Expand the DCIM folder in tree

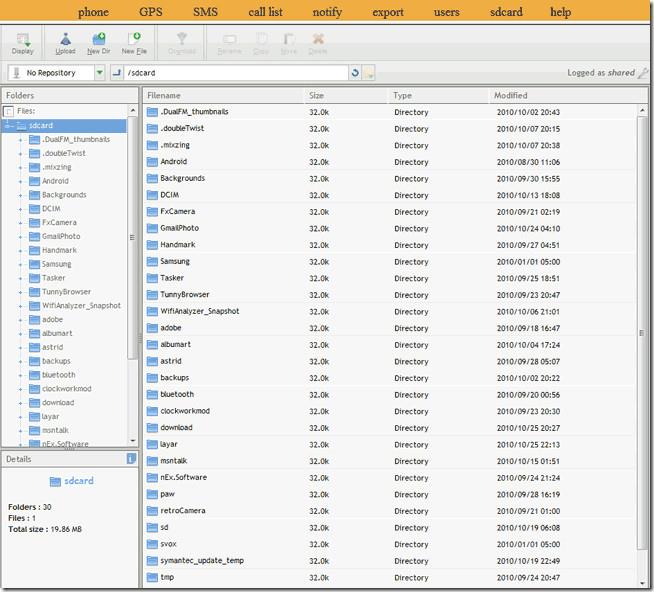tap(21, 209)
